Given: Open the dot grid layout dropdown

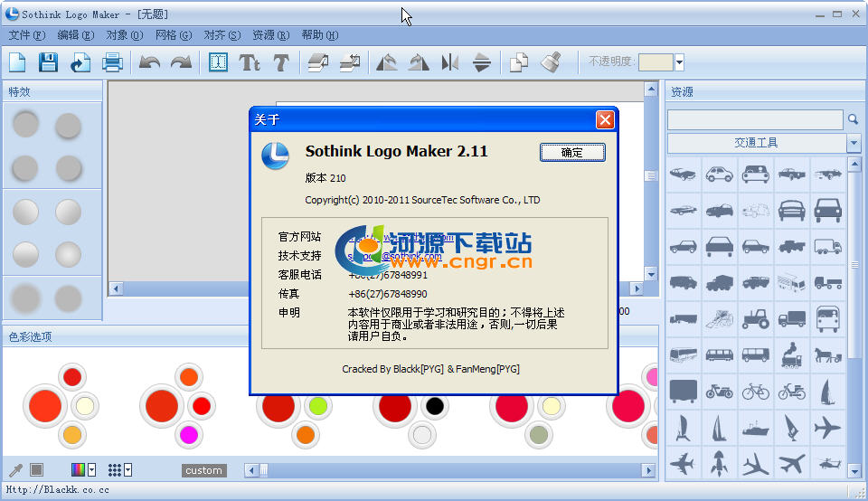Looking at the screenshot, I should [x=127, y=470].
